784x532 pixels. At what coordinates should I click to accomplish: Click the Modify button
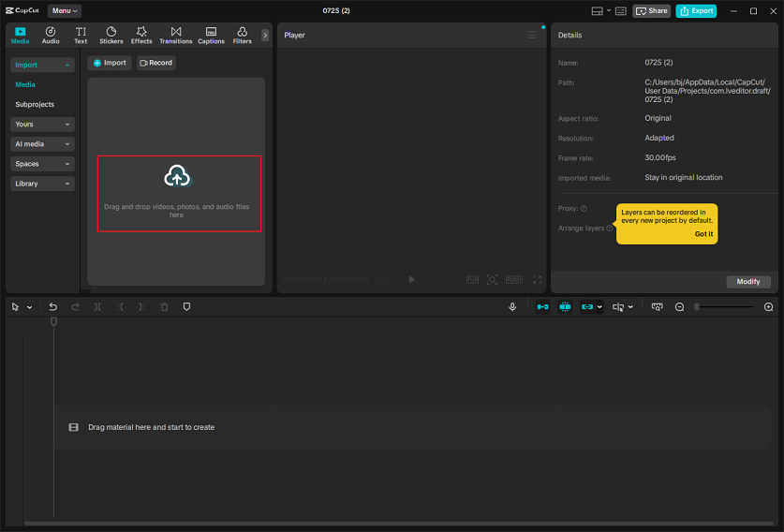pyautogui.click(x=748, y=282)
